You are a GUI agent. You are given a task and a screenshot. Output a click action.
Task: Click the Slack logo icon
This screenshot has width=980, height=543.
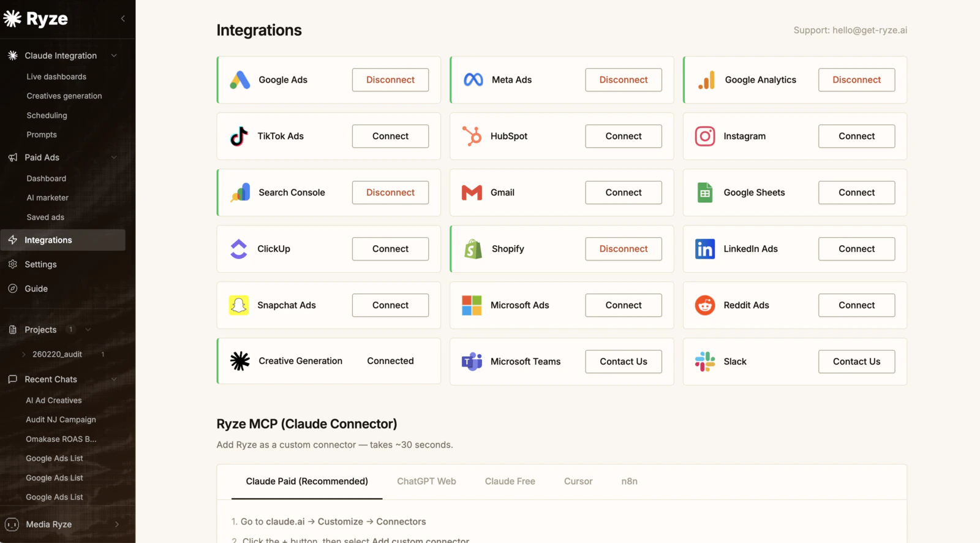click(705, 362)
